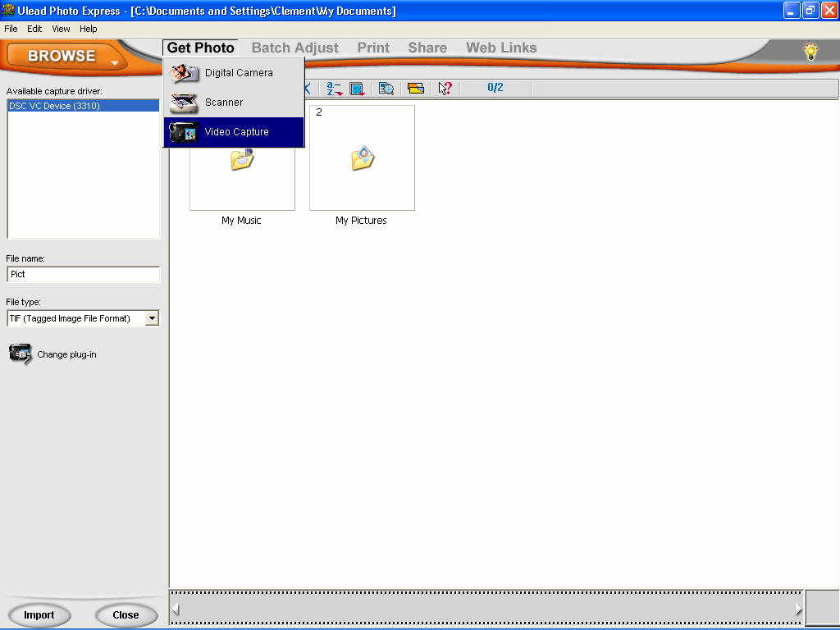840x630 pixels.
Task: Click the Scanner icon in menu
Action: 184,103
